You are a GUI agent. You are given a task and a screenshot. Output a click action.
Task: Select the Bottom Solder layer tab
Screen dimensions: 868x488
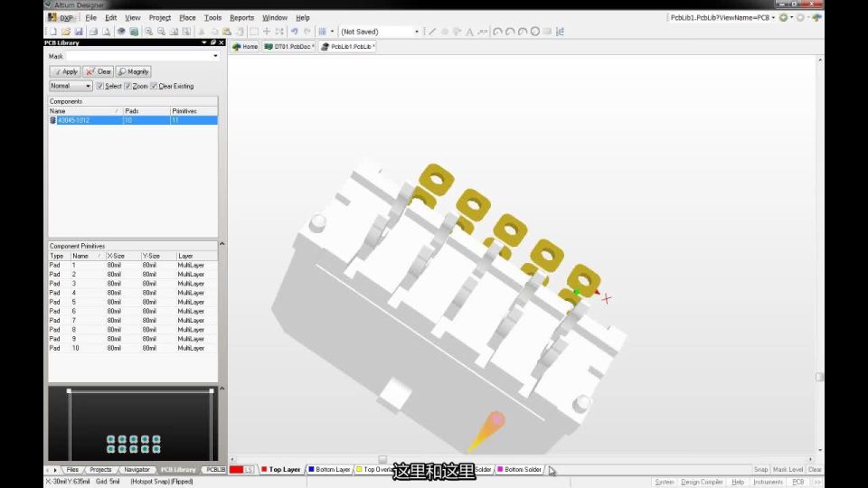[519, 469]
